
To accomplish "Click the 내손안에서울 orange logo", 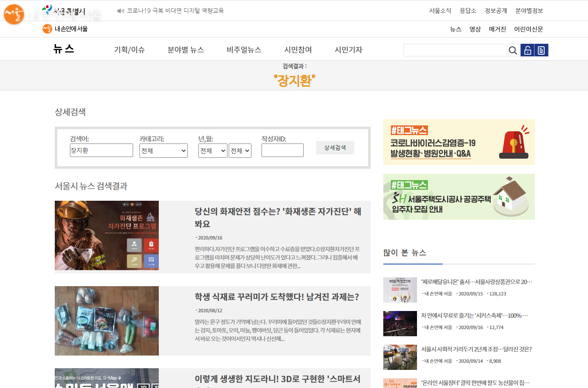I will point(47,29).
